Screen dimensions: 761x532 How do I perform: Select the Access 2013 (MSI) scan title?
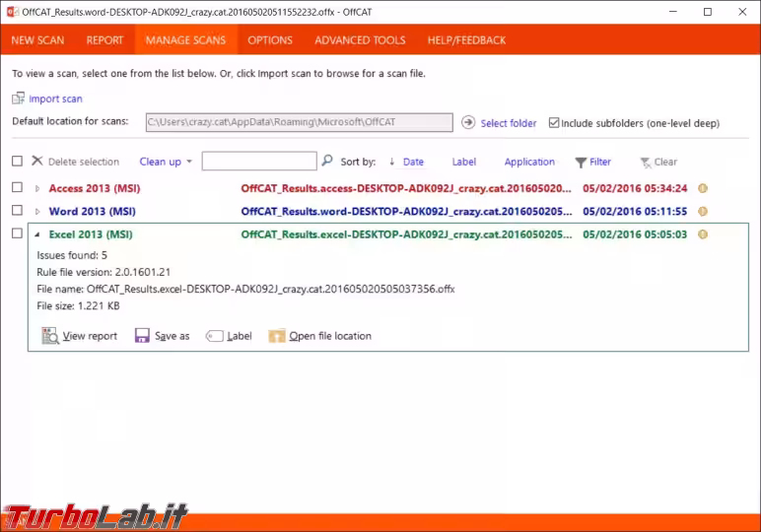coord(95,188)
